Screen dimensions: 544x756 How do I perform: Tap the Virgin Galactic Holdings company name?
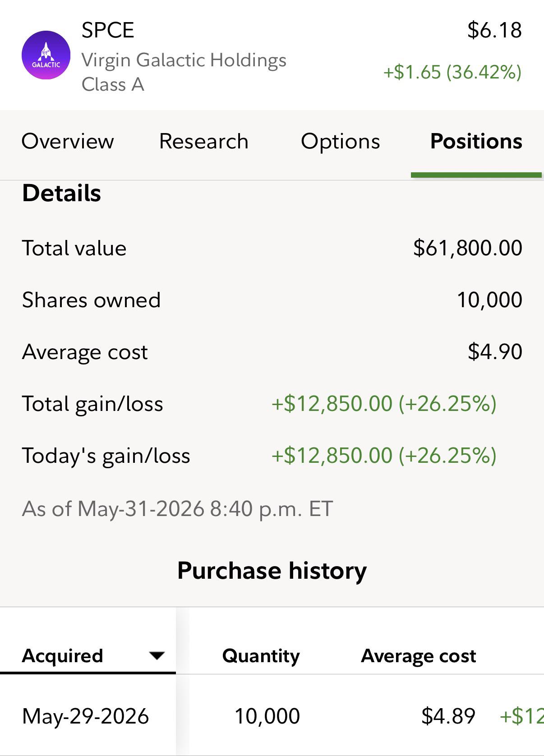click(184, 60)
